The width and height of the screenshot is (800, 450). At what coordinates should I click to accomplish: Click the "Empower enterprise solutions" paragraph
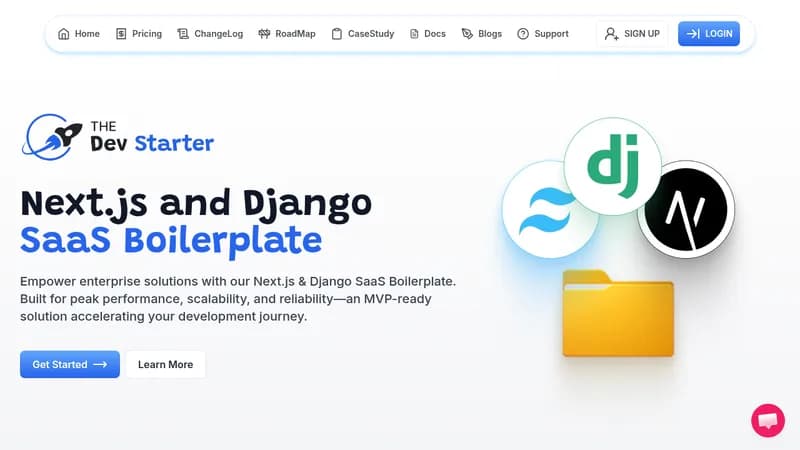click(x=238, y=299)
